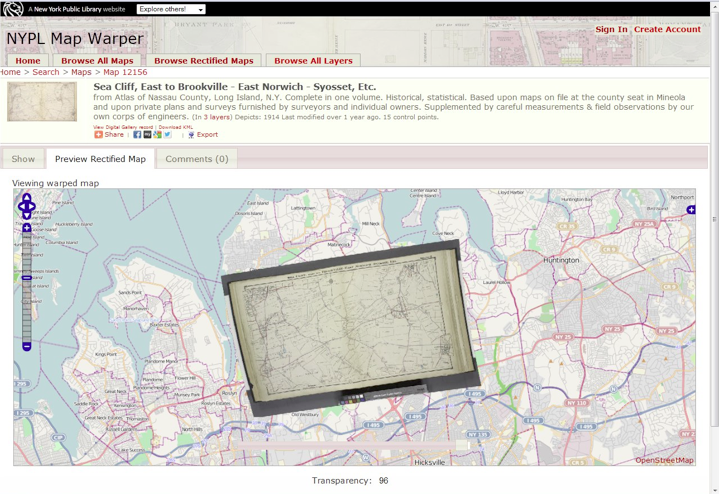Click Create Account
This screenshot has height=494, width=719.
tap(667, 29)
